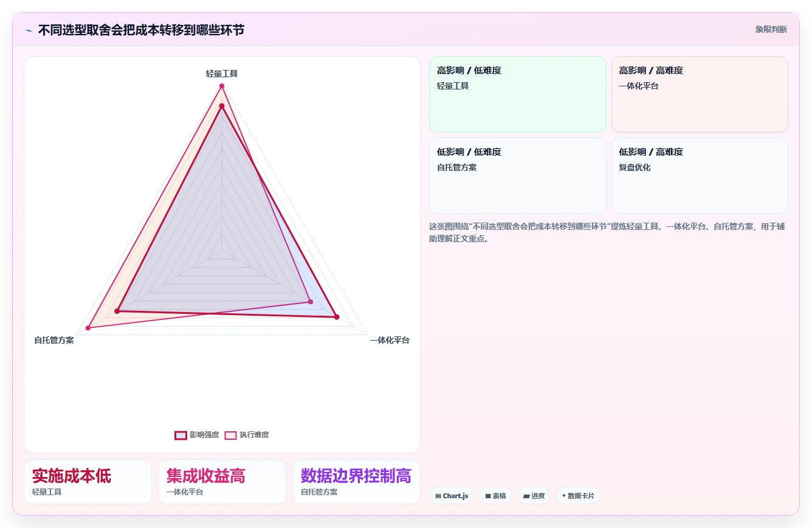Screen dimensions: 812x528
Task: Click the description paragraph starting 这张图围绕
Action: click(x=607, y=232)
